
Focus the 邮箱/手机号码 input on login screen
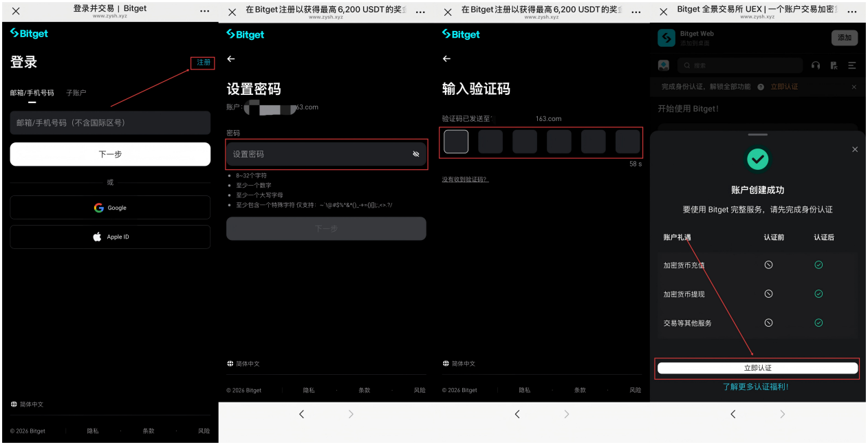(110, 122)
